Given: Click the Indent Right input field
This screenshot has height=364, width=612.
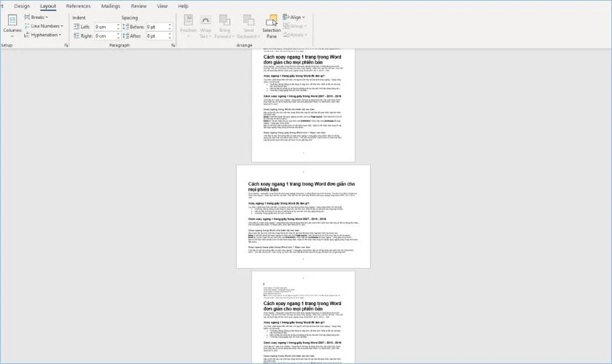Looking at the screenshot, I should (x=105, y=36).
